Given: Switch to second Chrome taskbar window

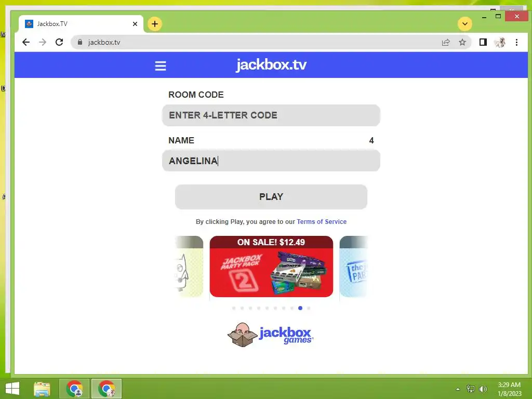Looking at the screenshot, I should [x=107, y=389].
